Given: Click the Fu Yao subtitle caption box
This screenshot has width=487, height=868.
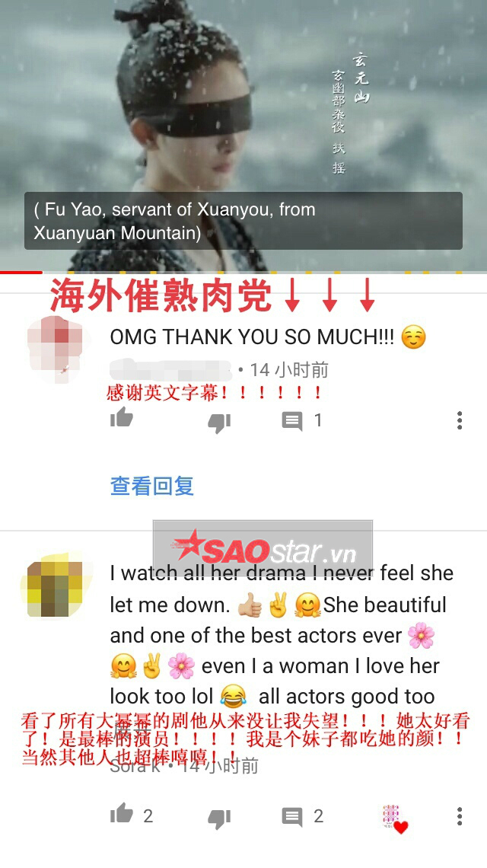Looking at the screenshot, I should click(243, 221).
